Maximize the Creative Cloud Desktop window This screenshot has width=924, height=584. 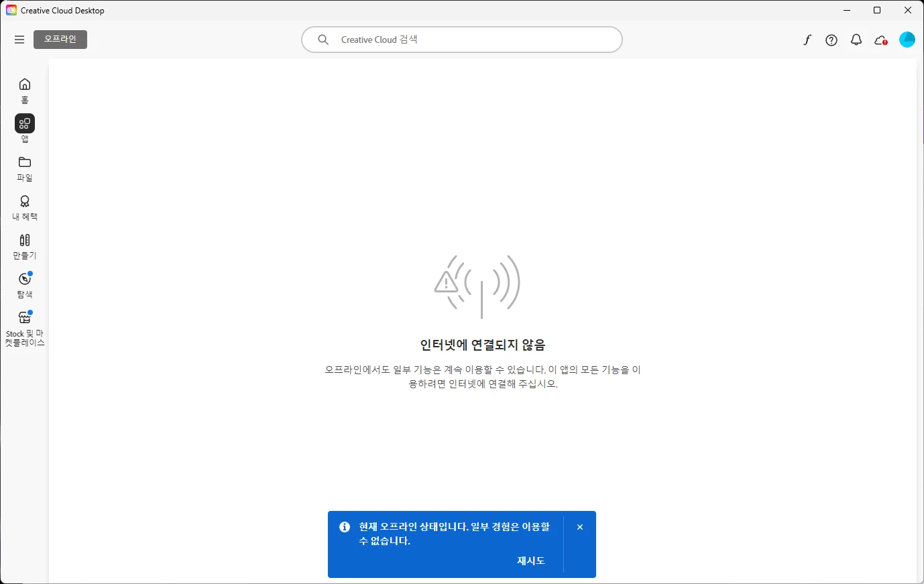click(877, 10)
